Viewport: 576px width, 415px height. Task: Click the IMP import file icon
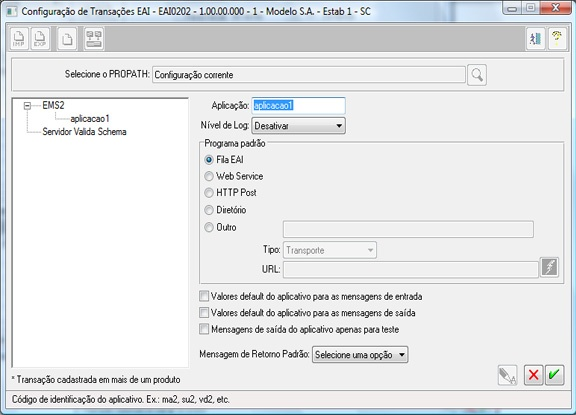pyautogui.click(x=19, y=38)
